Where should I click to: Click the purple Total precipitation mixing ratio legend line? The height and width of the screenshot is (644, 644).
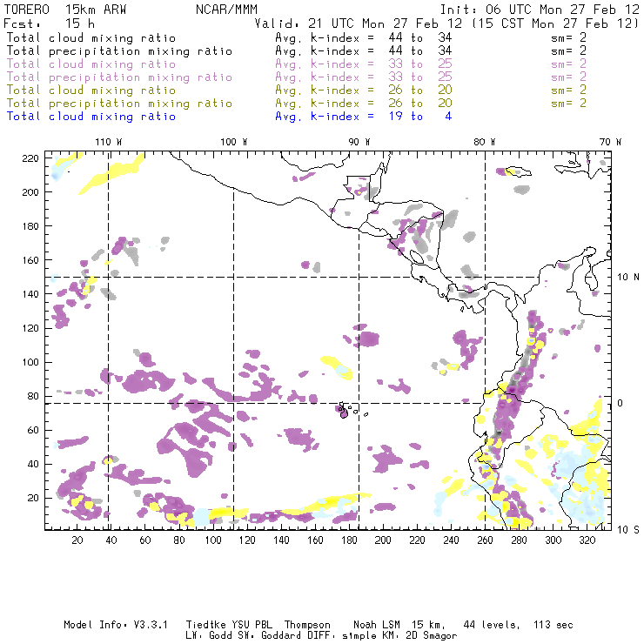pyautogui.click(x=119, y=77)
